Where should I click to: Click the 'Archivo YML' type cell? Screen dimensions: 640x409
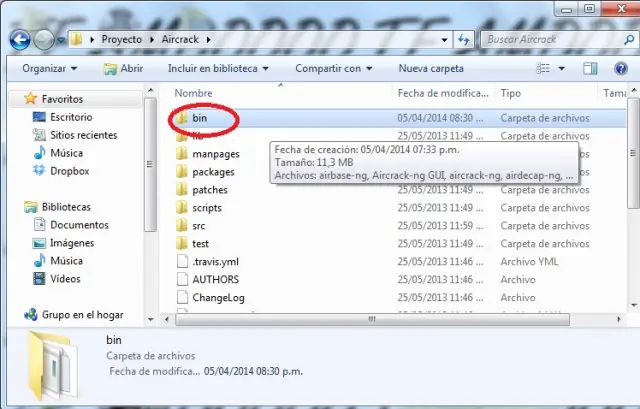[529, 262]
